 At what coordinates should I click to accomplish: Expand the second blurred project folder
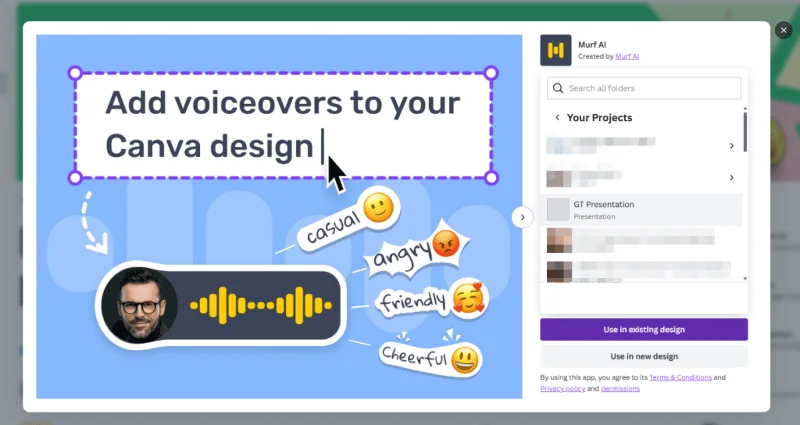pos(731,178)
